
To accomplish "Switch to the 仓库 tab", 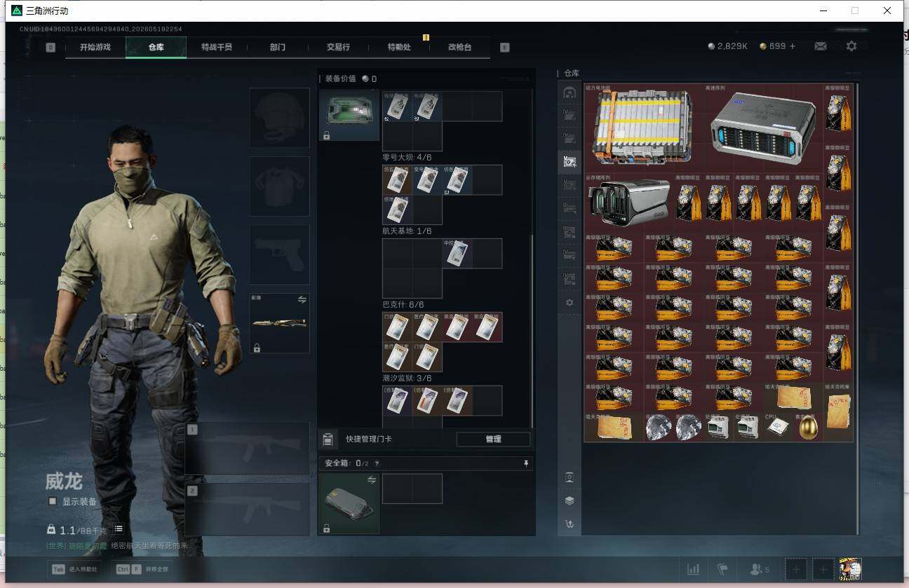I will [x=156, y=47].
